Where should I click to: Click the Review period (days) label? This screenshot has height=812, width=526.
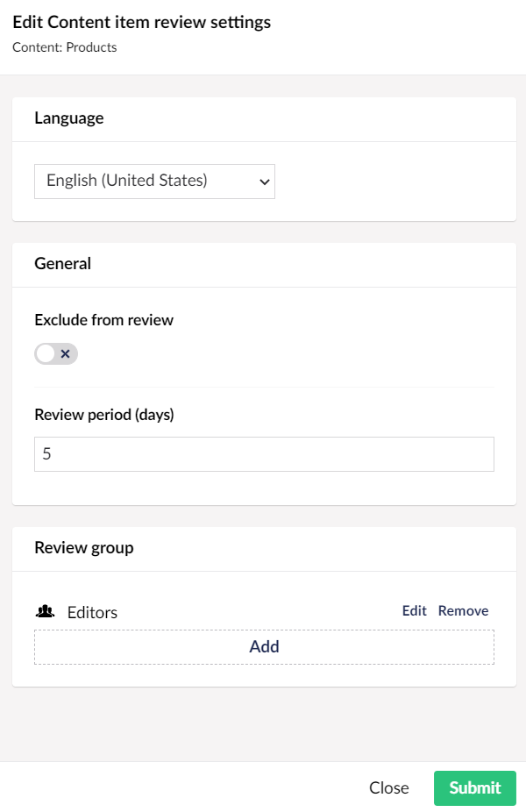click(104, 415)
